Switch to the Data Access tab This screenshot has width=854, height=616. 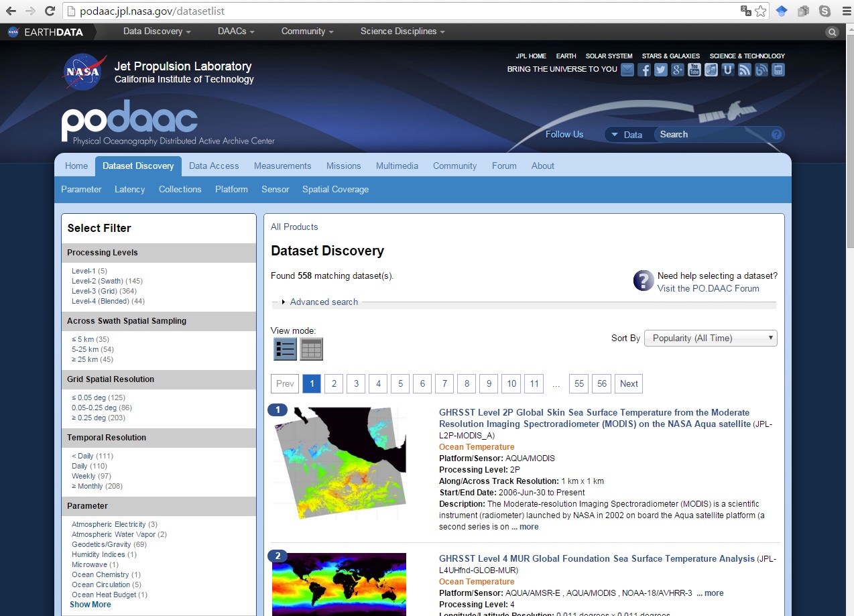tap(214, 166)
